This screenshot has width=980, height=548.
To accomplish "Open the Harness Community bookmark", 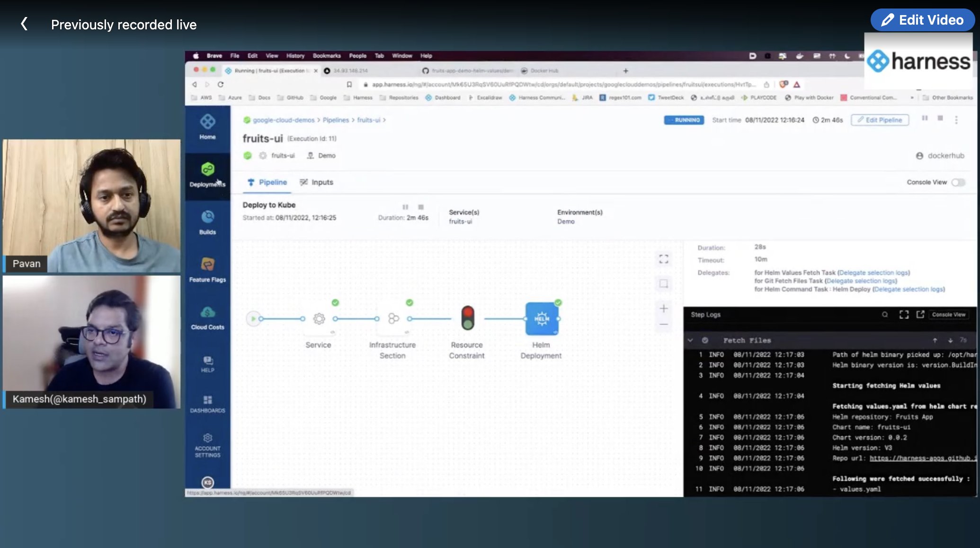I will (x=537, y=97).
